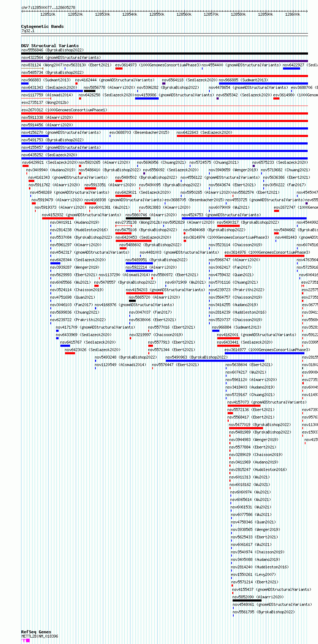
Task: Select variant nsv5485734 (ByrskaBishop2022) label
Action: (53, 72)
